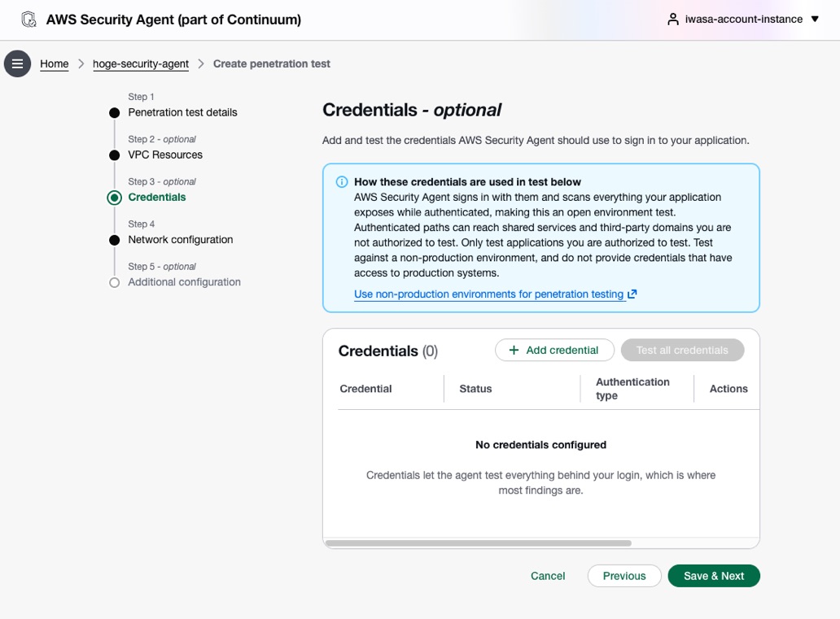Image resolution: width=840 pixels, height=619 pixels.
Task: Click the breadcrumb chevron after hoge-security-agent
Action: (x=201, y=63)
